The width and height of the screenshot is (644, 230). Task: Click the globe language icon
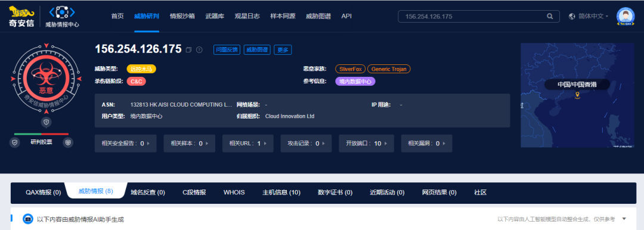(x=572, y=17)
